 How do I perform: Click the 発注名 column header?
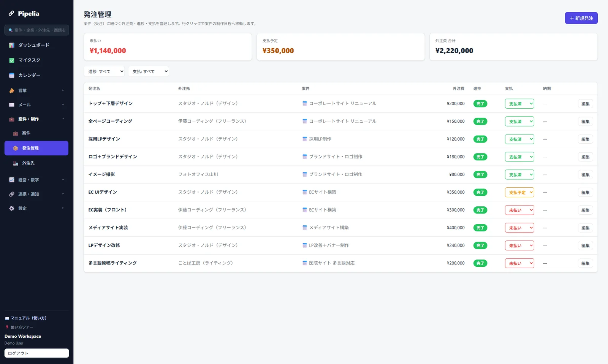coord(94,89)
